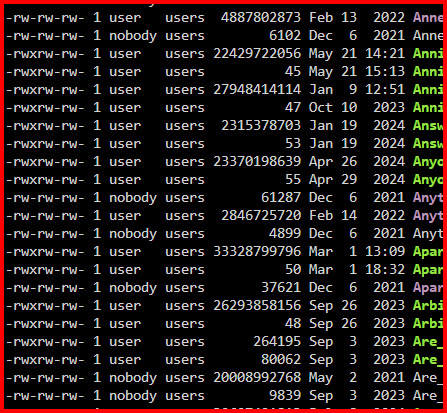Click the timestamp 13:09

385,251
